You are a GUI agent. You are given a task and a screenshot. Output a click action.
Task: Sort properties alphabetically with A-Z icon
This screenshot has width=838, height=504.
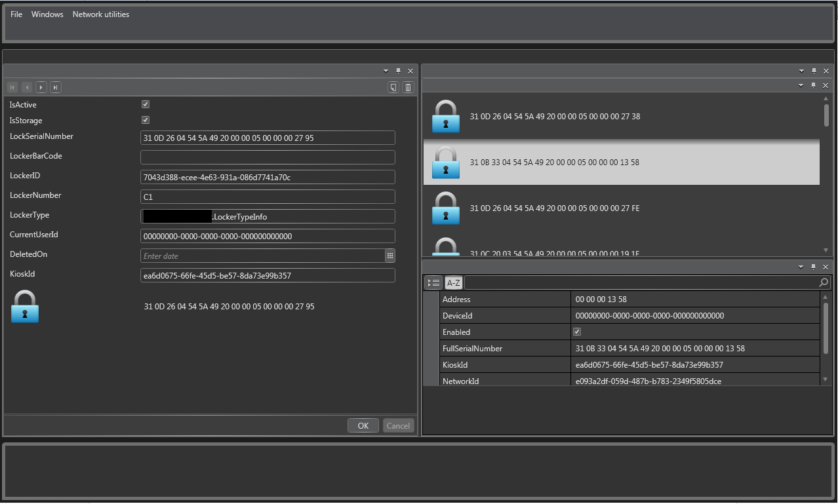point(453,282)
